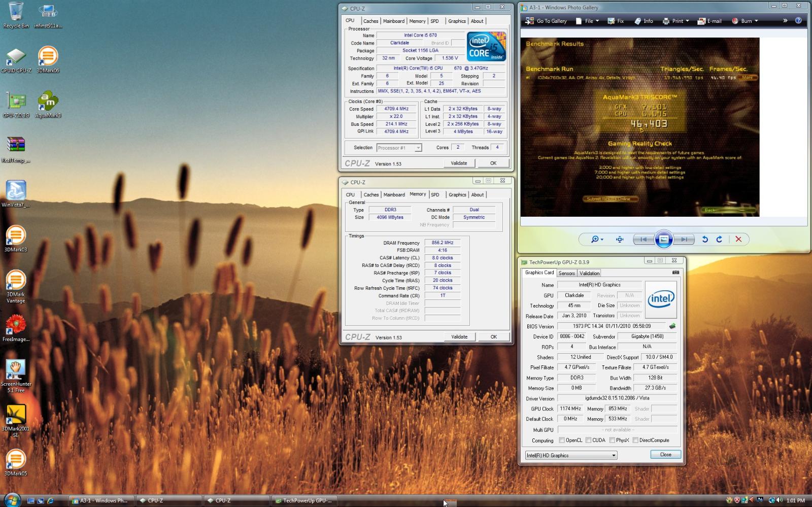This screenshot has width=812, height=507.
Task: Click the actual size fit icon in Photo Gallery
Action: [x=620, y=240]
